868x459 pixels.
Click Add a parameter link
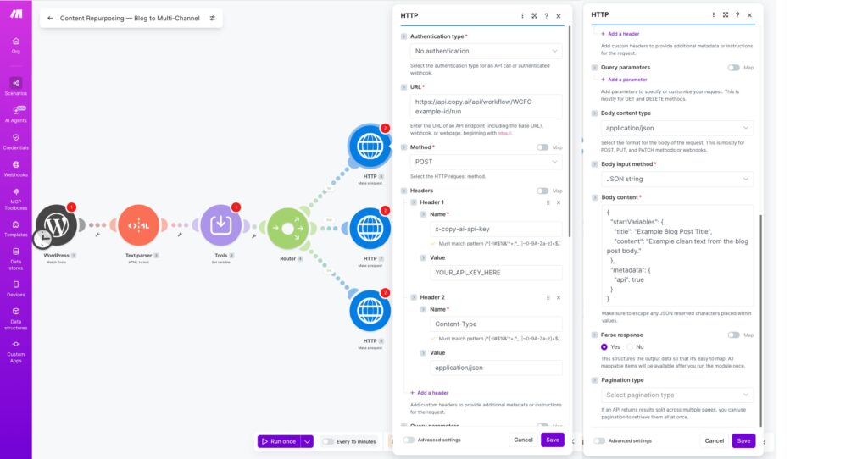point(624,80)
